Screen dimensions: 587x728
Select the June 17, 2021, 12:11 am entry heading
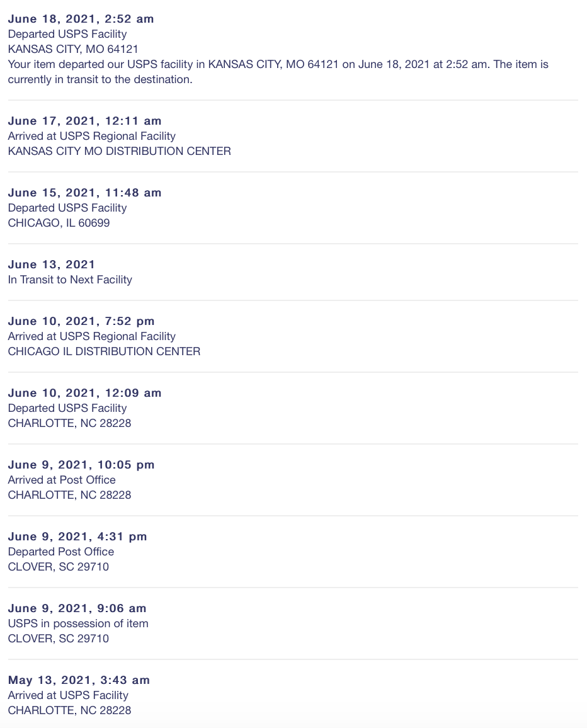(x=84, y=121)
